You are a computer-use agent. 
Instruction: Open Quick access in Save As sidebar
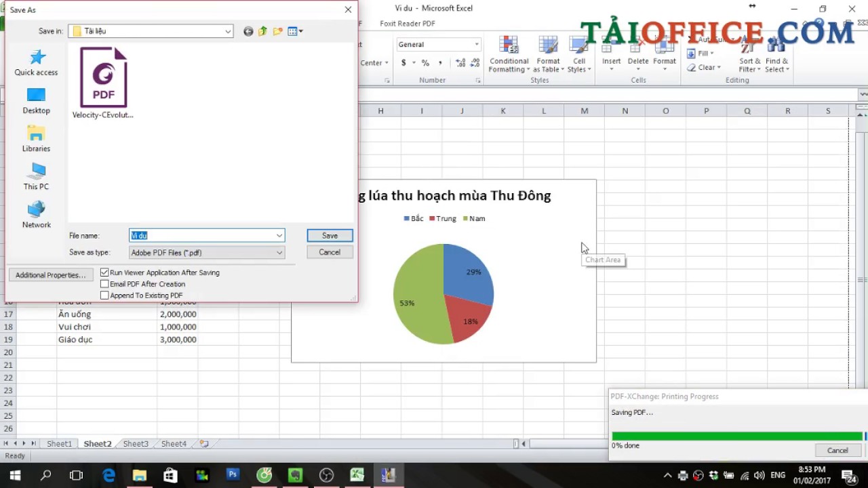[x=36, y=62]
